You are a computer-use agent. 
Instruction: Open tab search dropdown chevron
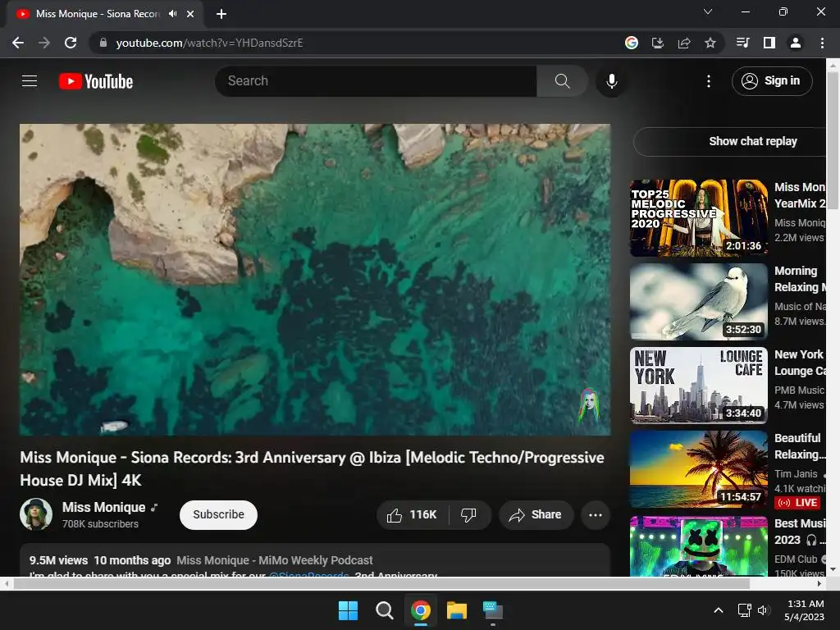pos(708,11)
